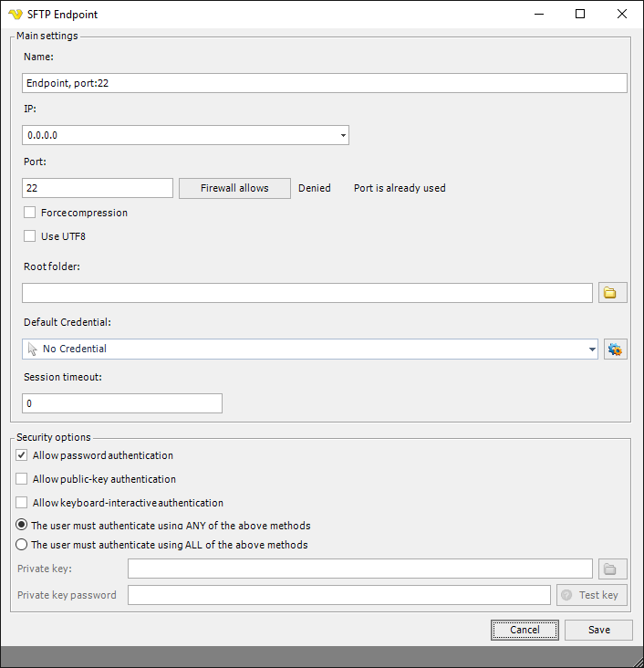Enable Force compression checkbox
This screenshot has width=644, height=668.
(30, 213)
